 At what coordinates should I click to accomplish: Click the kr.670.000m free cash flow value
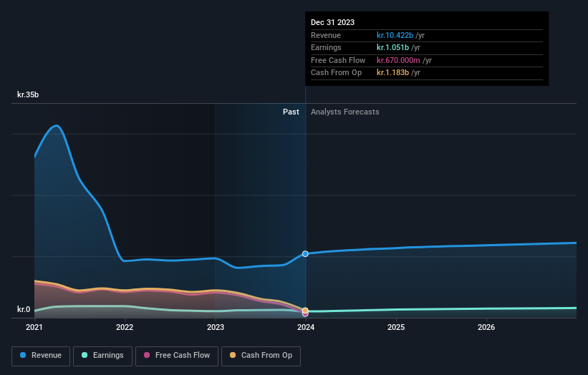tap(398, 60)
